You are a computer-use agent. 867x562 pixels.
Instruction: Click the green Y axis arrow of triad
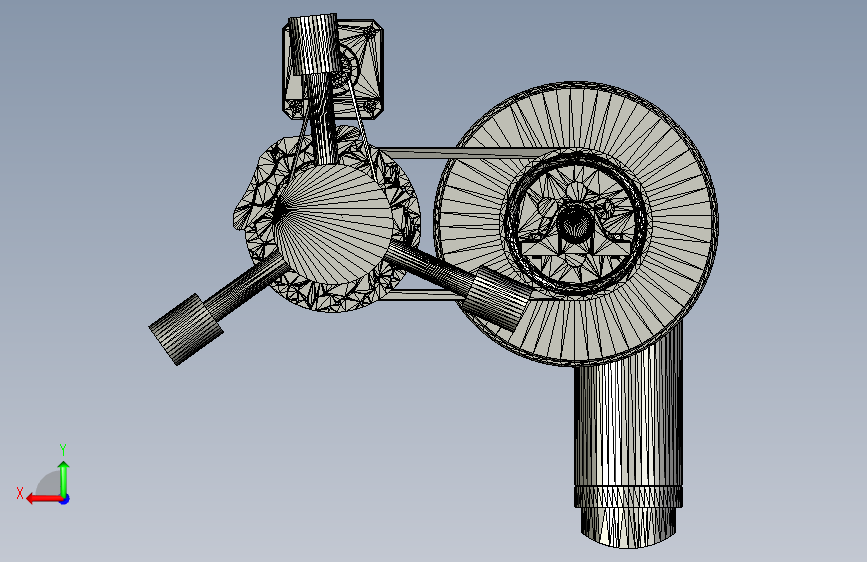[x=64, y=478]
